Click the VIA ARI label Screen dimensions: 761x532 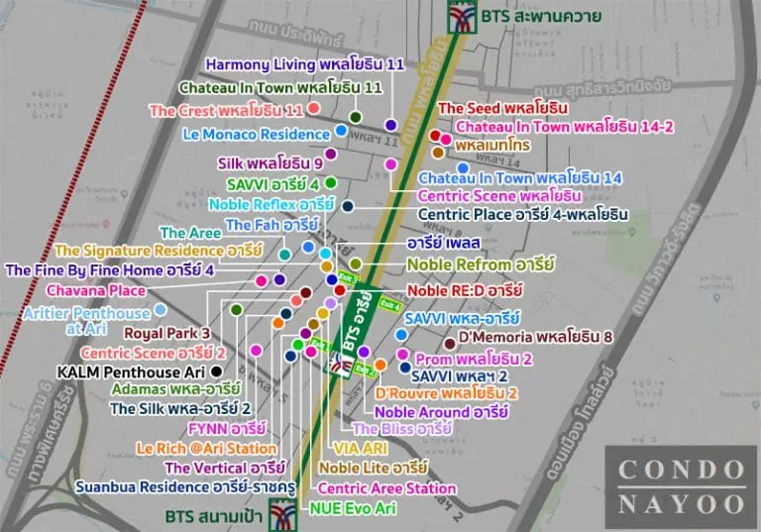coord(360,448)
